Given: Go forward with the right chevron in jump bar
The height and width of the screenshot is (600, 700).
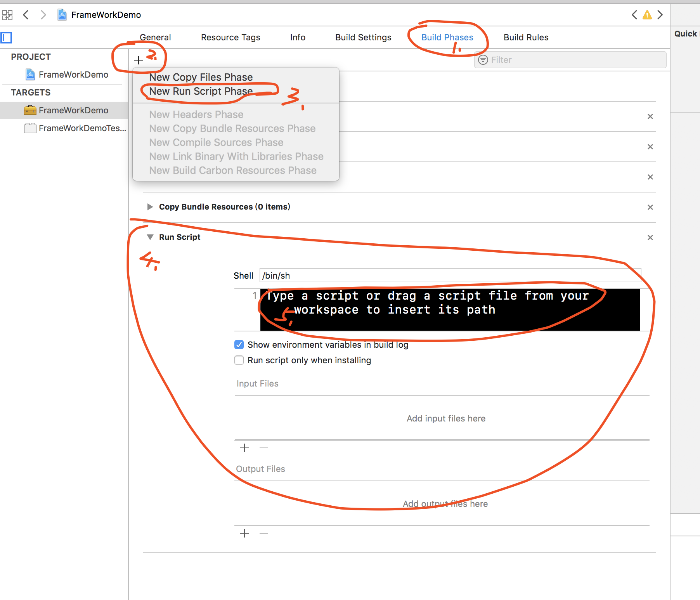Looking at the screenshot, I should tap(43, 15).
